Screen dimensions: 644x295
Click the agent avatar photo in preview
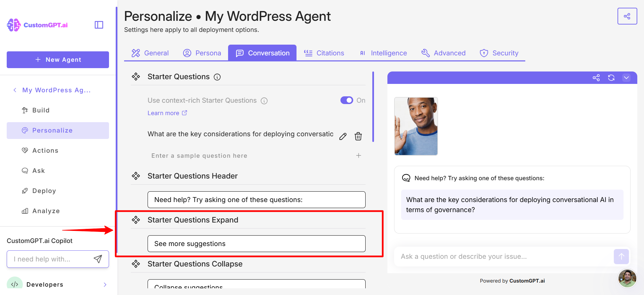(416, 126)
